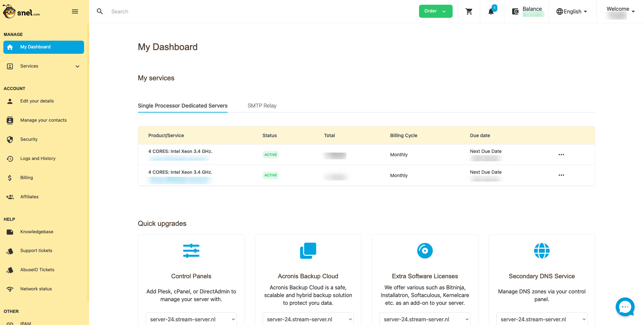This screenshot has width=644, height=325.
Task: Click ACTIVE status badge in first row
Action: tap(271, 155)
